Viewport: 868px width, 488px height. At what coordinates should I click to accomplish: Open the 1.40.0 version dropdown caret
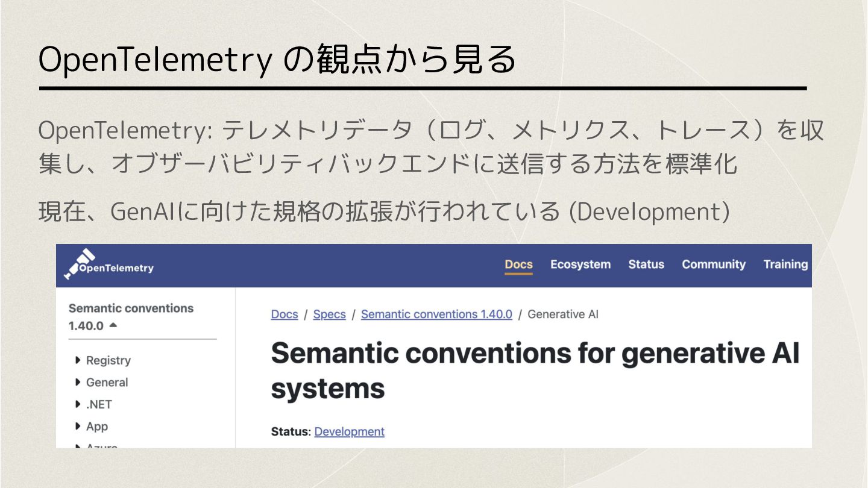(x=113, y=325)
